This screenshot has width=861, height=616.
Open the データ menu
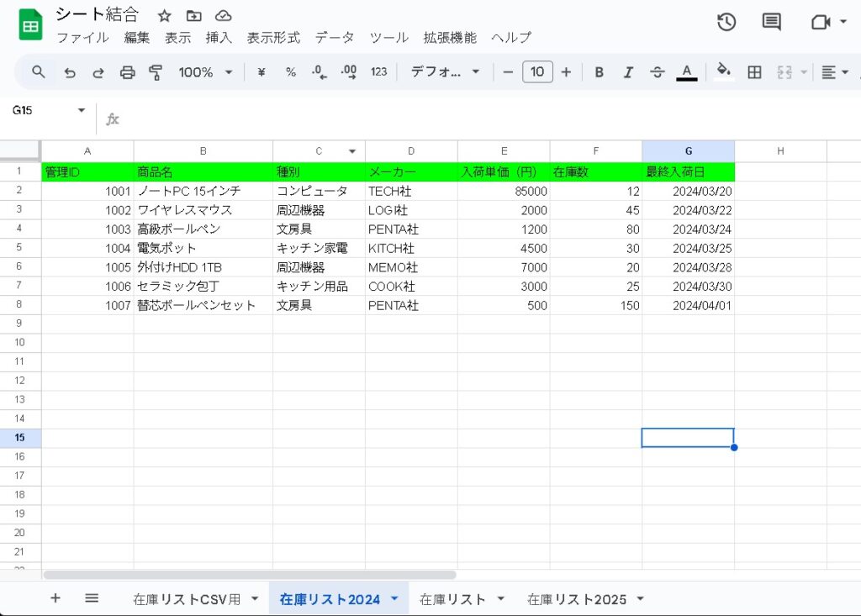tap(335, 38)
